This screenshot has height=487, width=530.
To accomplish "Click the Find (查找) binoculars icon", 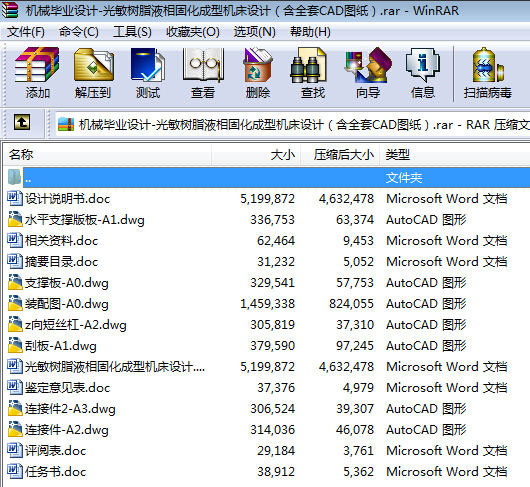I will tap(308, 65).
